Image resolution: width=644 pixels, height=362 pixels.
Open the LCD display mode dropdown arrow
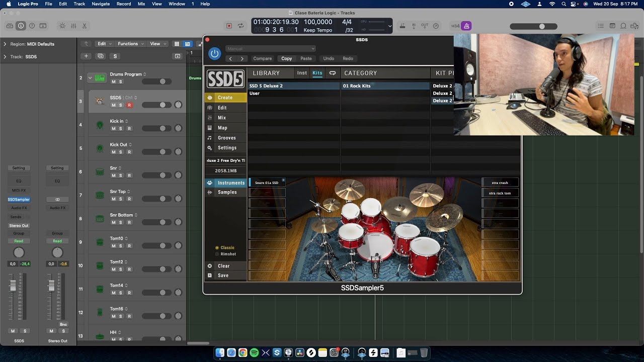[x=389, y=26]
